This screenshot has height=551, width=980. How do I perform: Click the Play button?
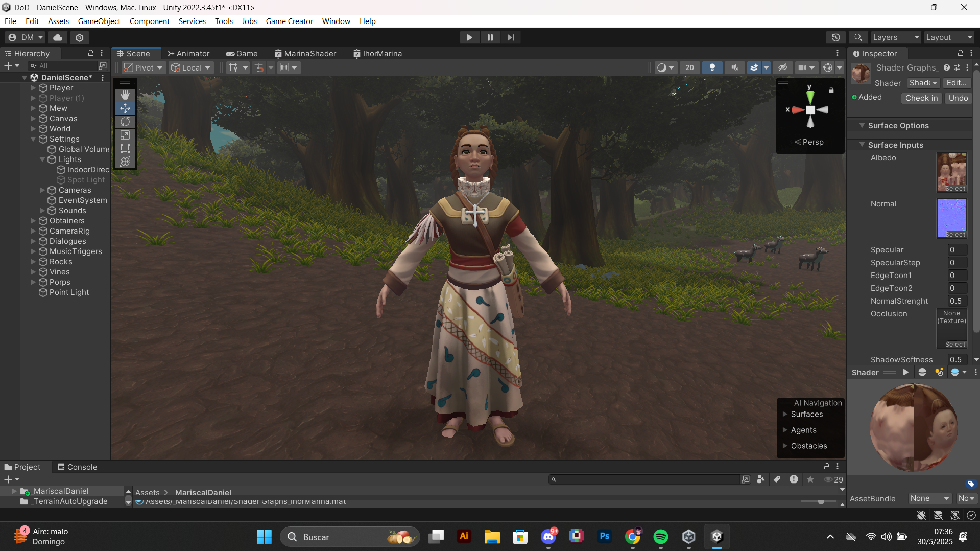point(469,37)
